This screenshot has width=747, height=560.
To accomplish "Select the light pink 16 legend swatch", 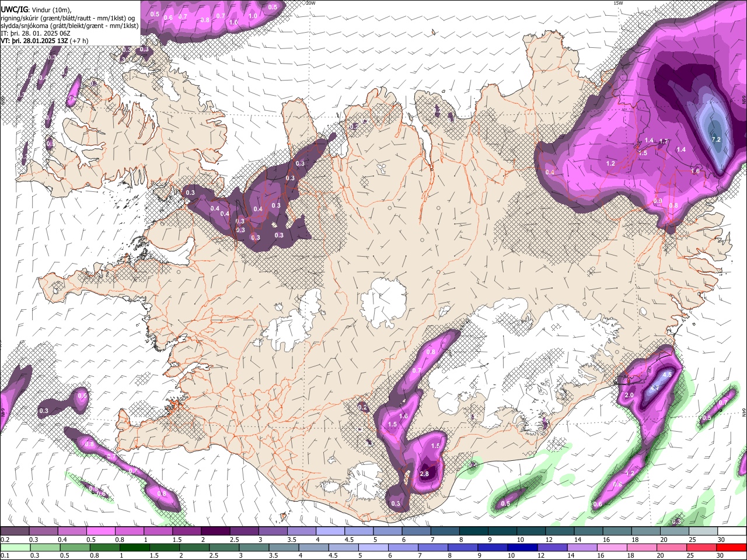I will pyautogui.click(x=611, y=547).
